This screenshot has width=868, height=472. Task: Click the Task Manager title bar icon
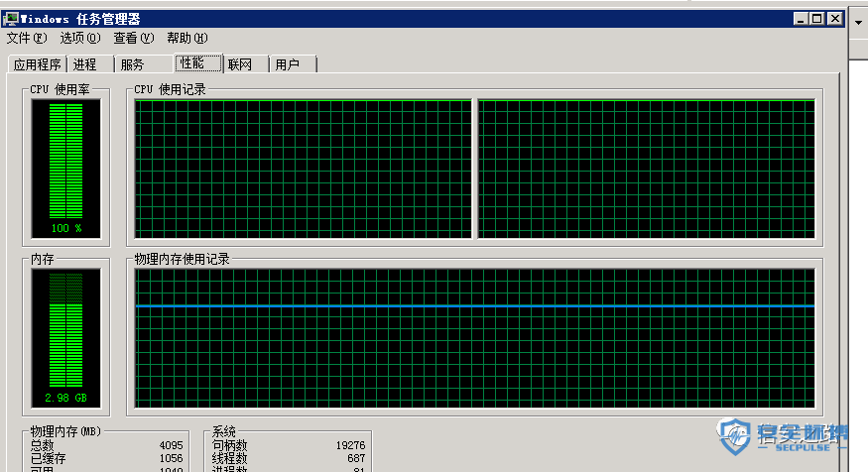(11, 19)
